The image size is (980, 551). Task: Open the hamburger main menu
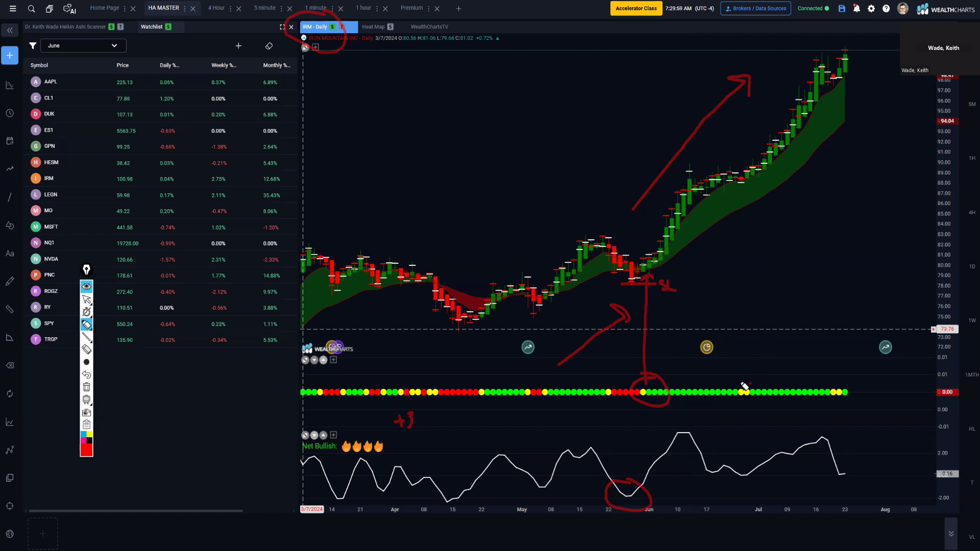tap(13, 9)
